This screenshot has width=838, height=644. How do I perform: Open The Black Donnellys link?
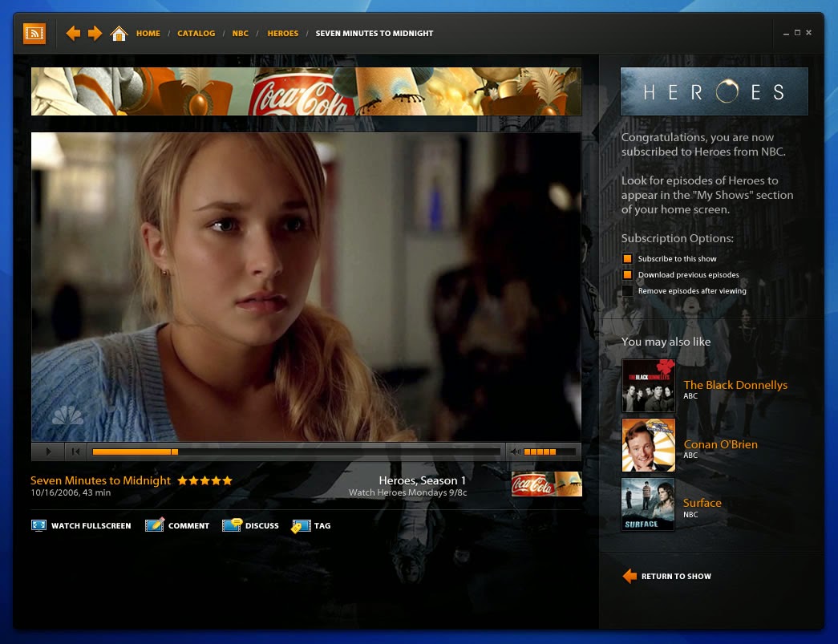[735, 385]
